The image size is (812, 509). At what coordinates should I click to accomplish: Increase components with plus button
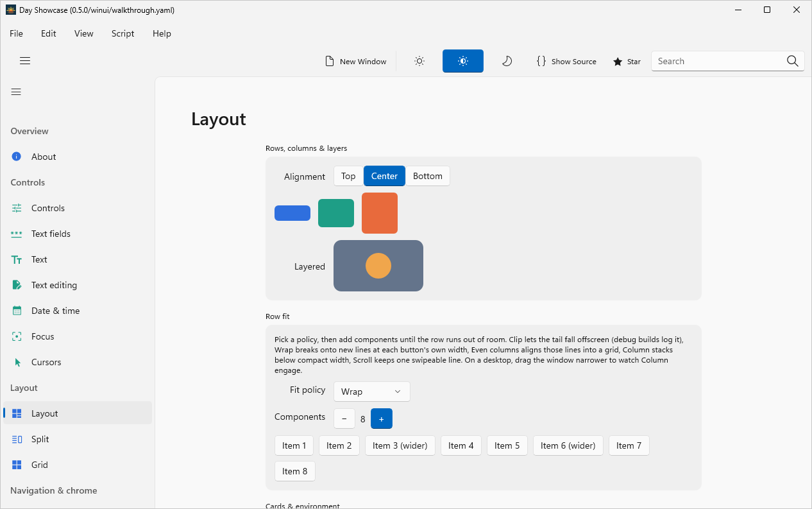click(x=382, y=418)
